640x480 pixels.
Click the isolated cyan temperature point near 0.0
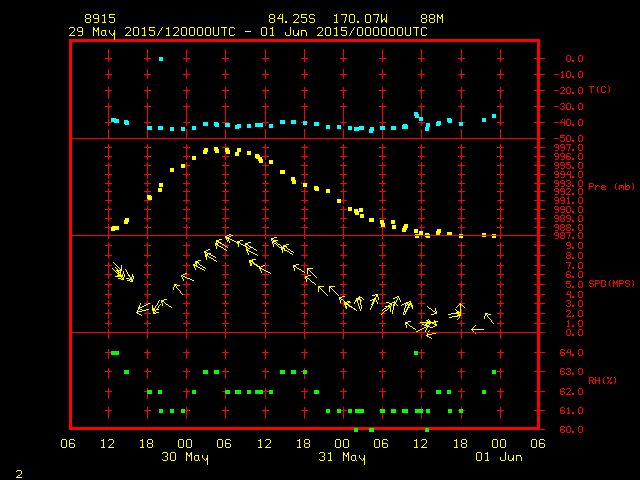[x=160, y=59]
